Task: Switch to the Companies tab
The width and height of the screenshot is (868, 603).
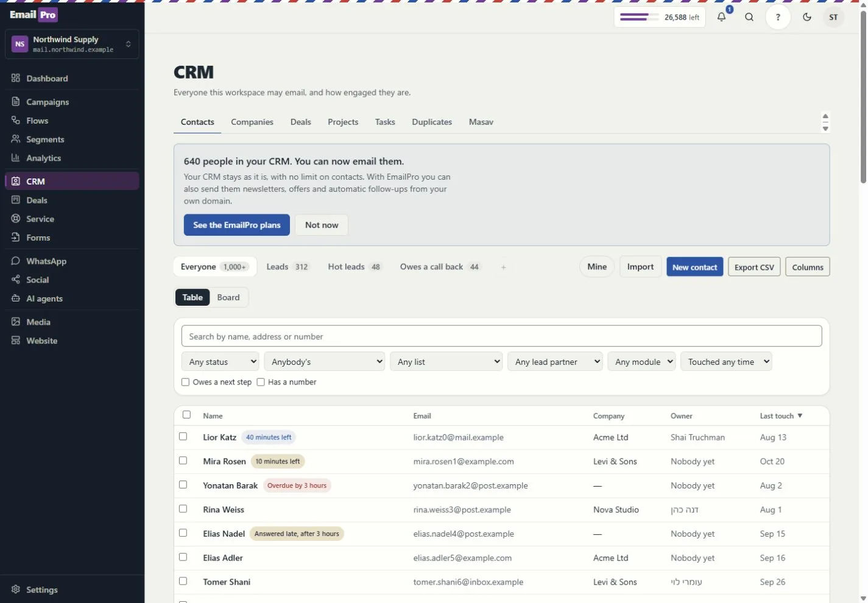Action: pyautogui.click(x=252, y=122)
